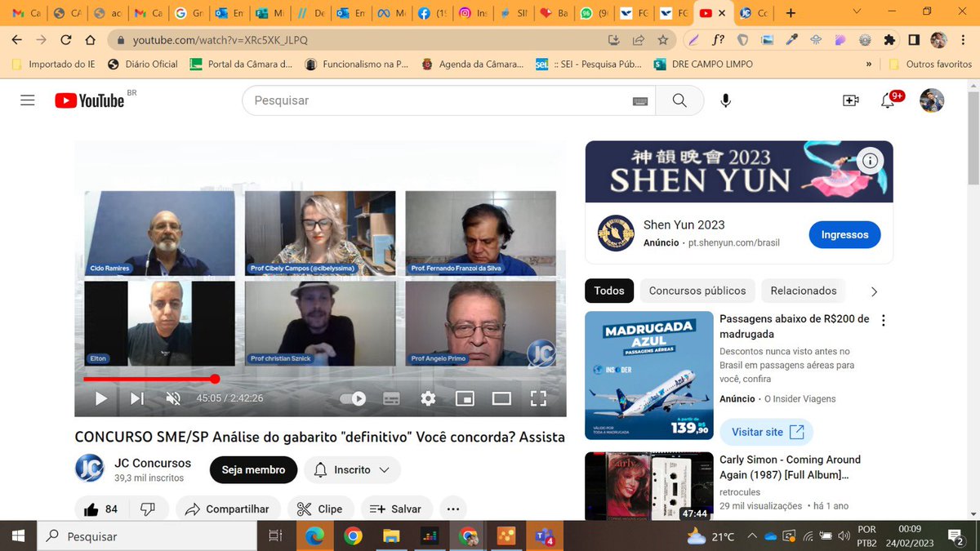Viewport: 980px width, 551px height.
Task: Open Microsoft Teams from the taskbar
Action: pos(544,536)
